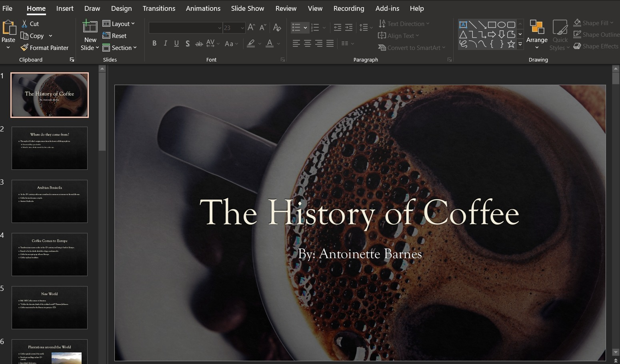The width and height of the screenshot is (620, 364).
Task: Select the Right Arrow block shape
Action: (492, 34)
